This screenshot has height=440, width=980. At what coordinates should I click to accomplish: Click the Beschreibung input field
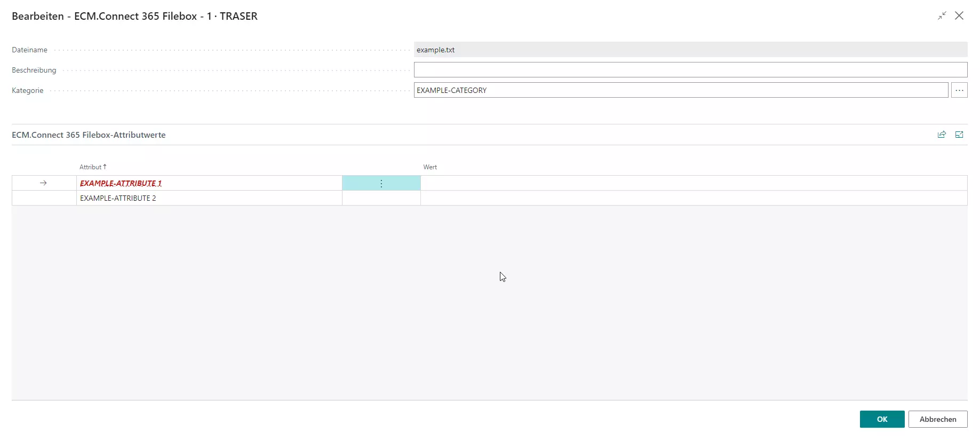[x=690, y=70]
